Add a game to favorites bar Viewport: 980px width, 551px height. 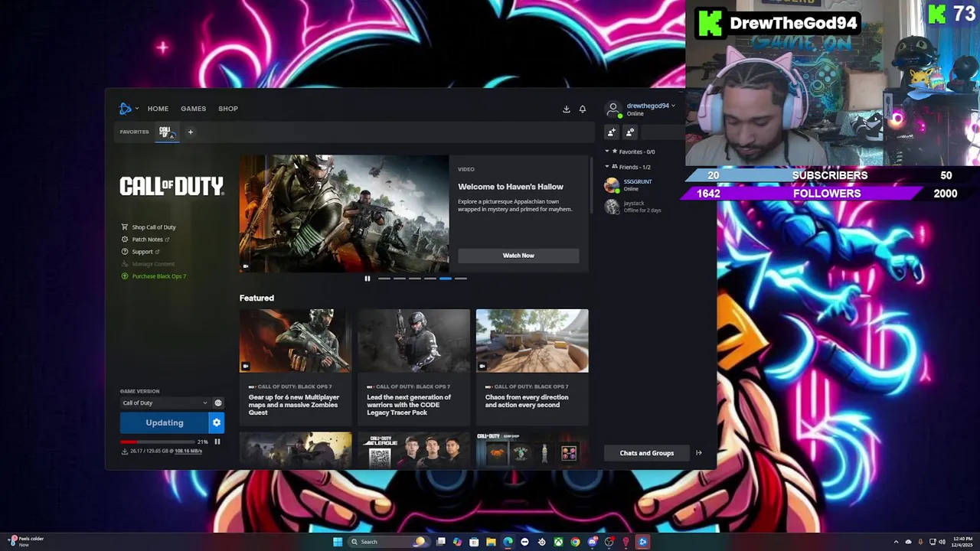coord(191,132)
